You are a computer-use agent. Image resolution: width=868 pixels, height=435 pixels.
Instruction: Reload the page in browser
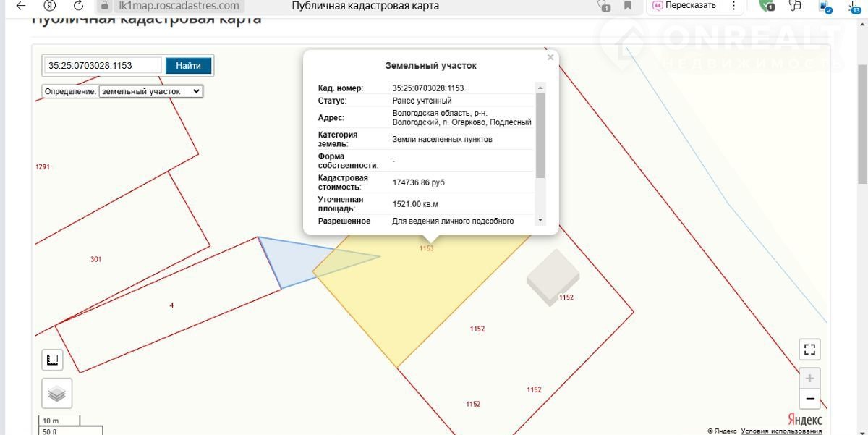point(78,6)
